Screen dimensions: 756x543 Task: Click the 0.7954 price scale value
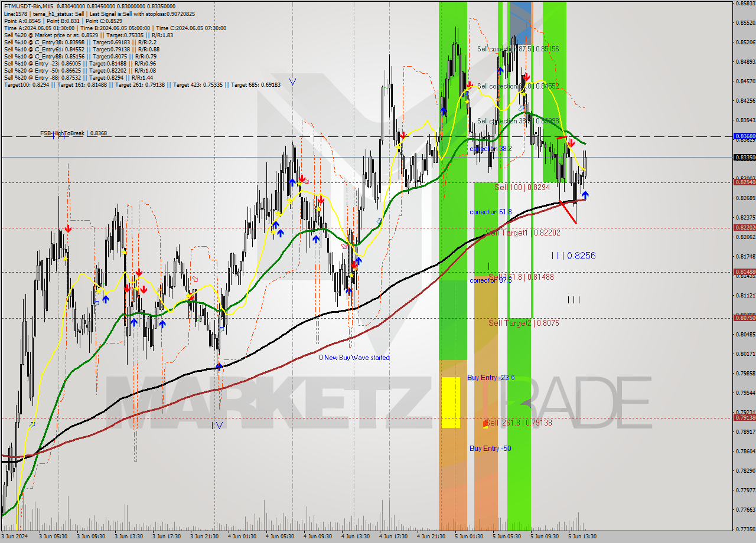pos(745,392)
